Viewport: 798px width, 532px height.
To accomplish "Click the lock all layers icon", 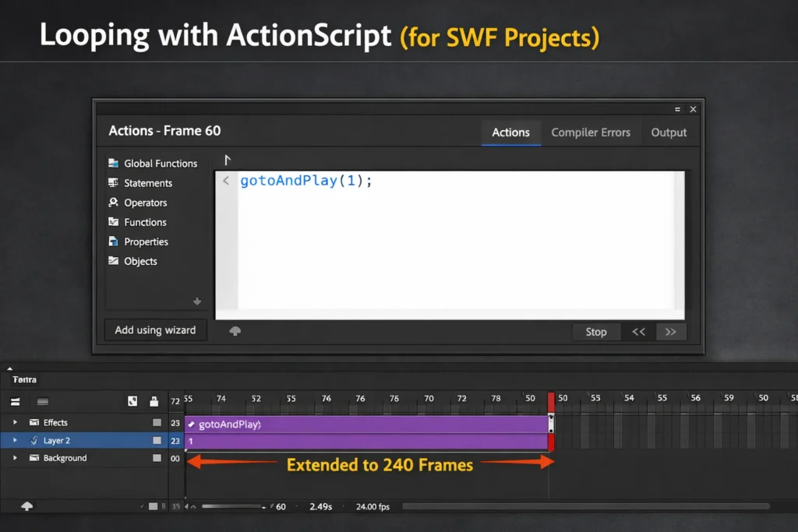I will pos(154,401).
